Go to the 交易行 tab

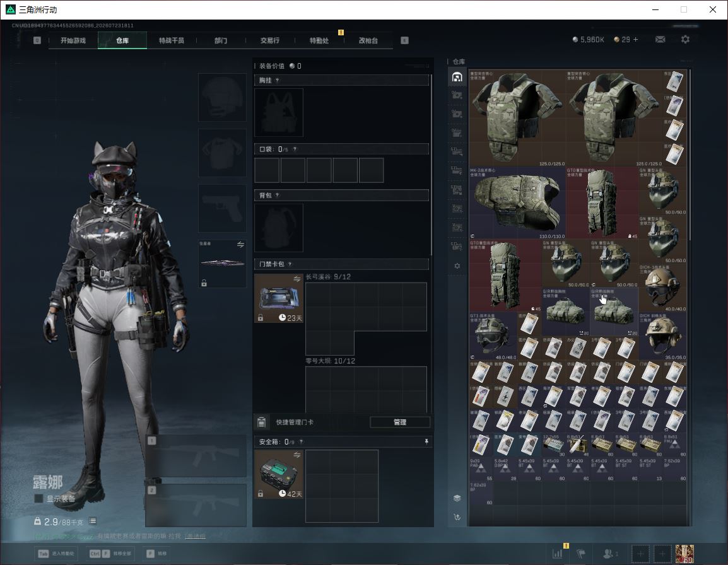[x=270, y=40]
